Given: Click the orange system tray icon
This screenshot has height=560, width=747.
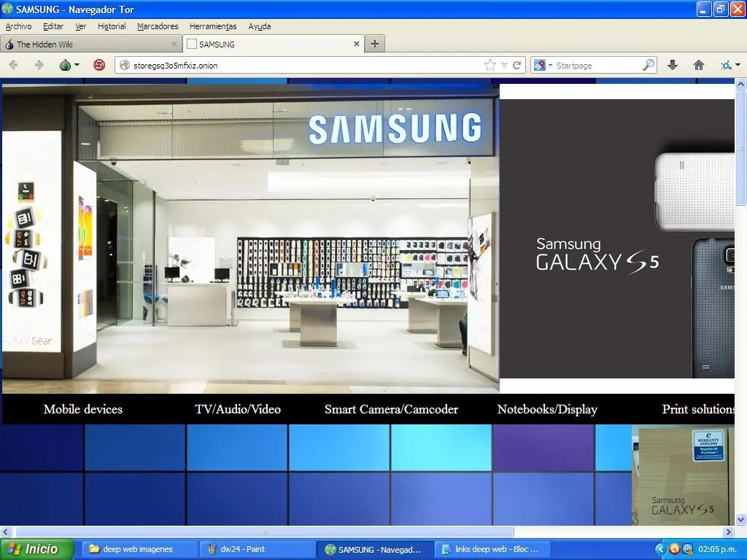Looking at the screenshot, I should click(674, 550).
